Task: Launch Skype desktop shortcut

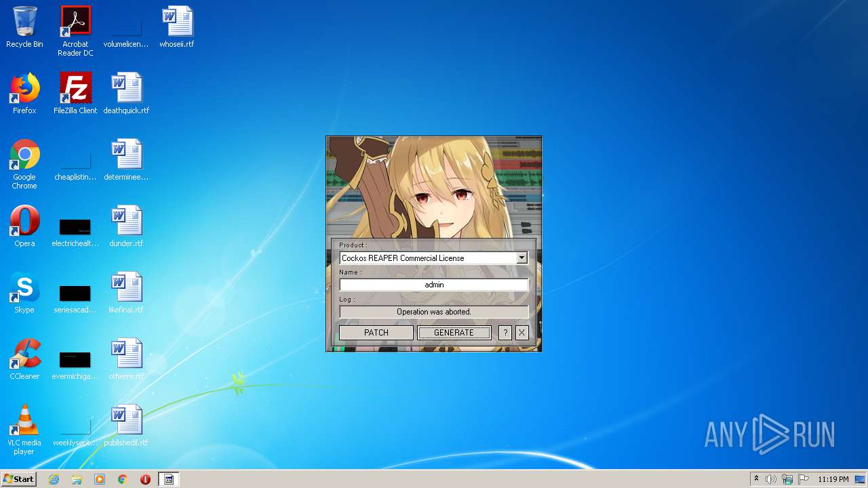Action: pyautogui.click(x=24, y=293)
